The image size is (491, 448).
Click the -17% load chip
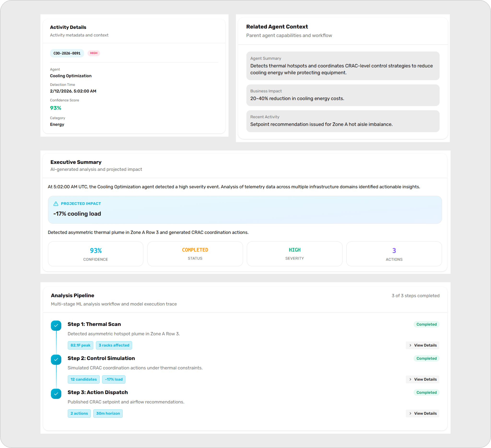click(x=114, y=379)
